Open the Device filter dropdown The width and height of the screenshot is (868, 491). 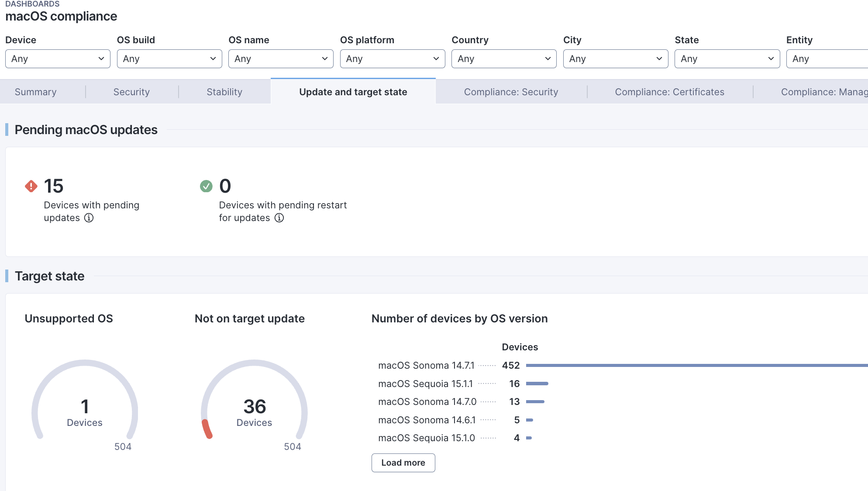58,59
